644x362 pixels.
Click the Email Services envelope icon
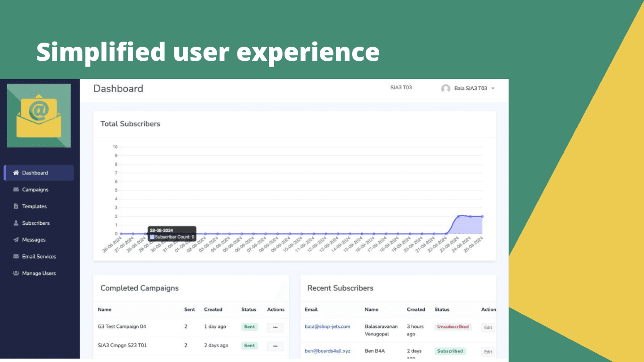[16, 256]
